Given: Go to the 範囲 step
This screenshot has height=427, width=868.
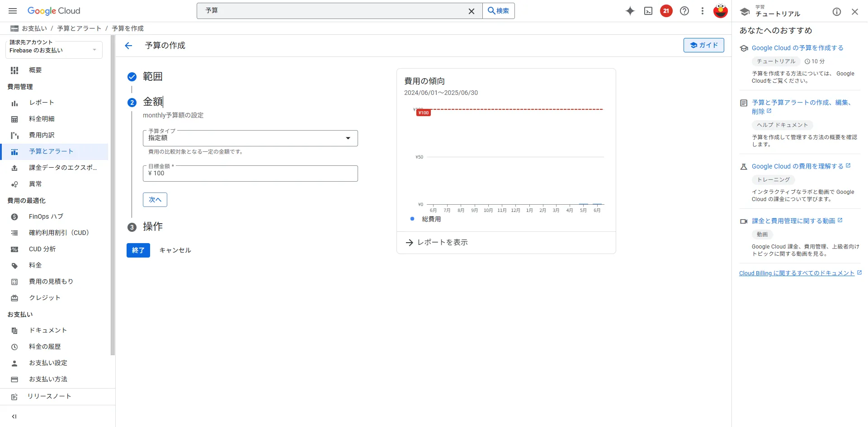Looking at the screenshot, I should click(152, 77).
